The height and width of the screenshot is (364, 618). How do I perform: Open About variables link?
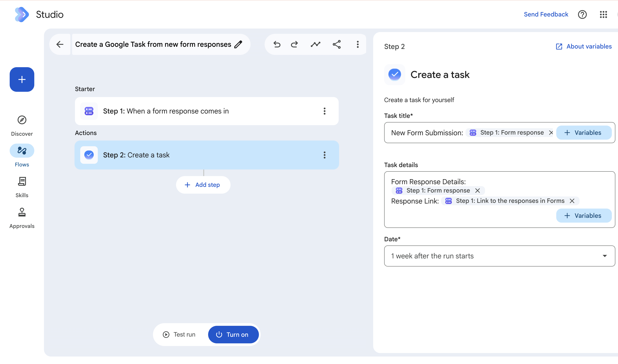[584, 46]
